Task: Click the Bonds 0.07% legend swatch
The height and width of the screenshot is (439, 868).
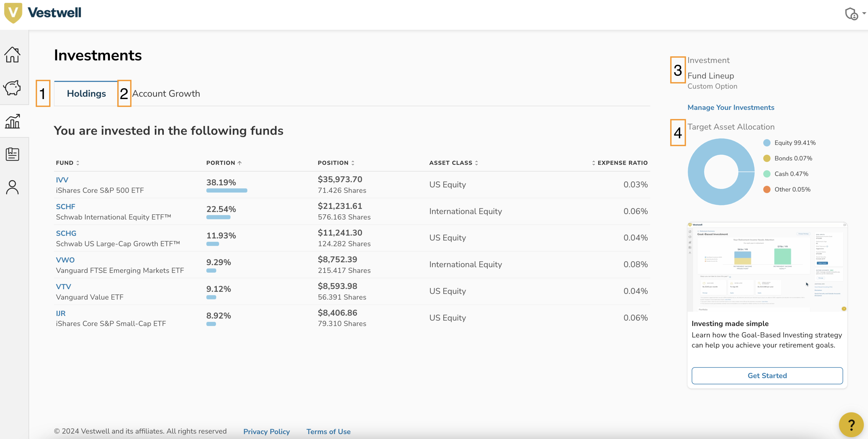Action: click(767, 158)
